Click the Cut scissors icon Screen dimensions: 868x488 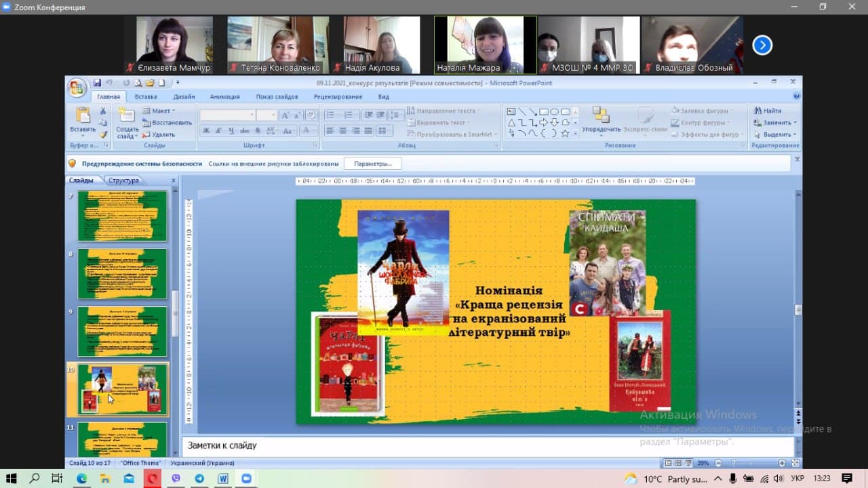[103, 111]
